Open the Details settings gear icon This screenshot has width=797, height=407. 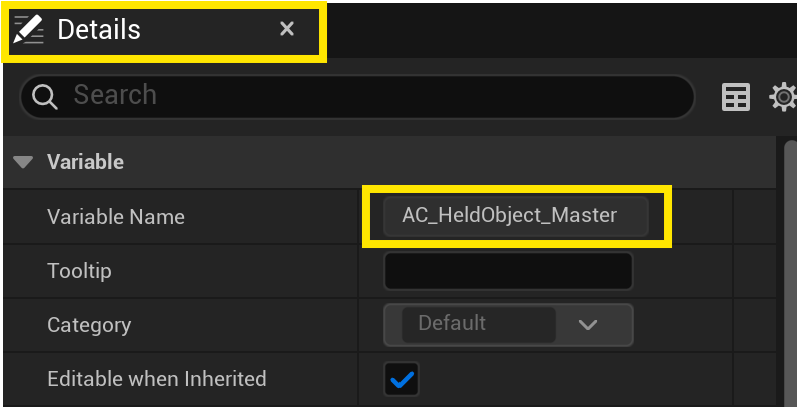point(783,97)
